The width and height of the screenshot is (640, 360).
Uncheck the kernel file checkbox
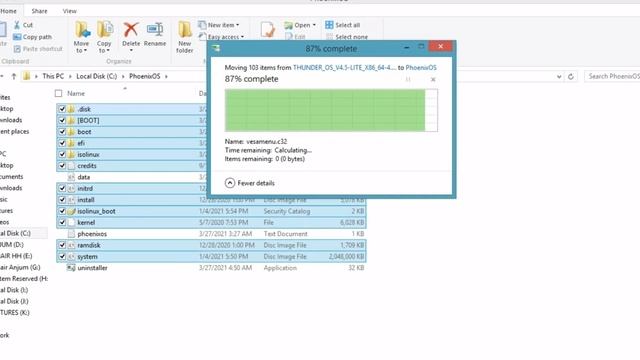point(62,222)
